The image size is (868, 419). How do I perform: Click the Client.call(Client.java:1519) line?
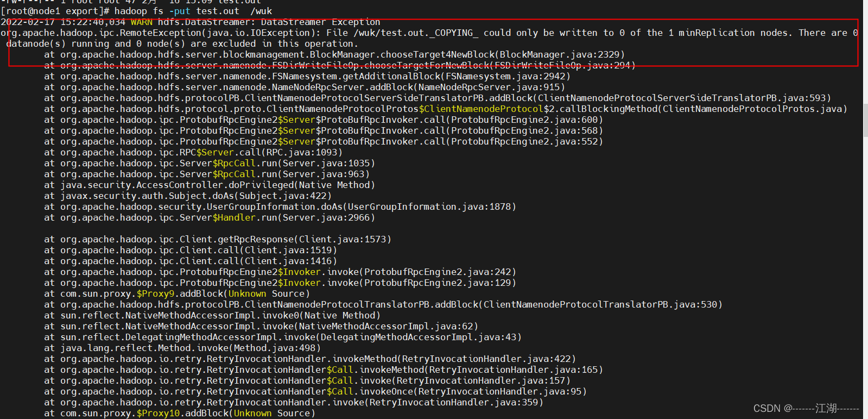(191, 250)
